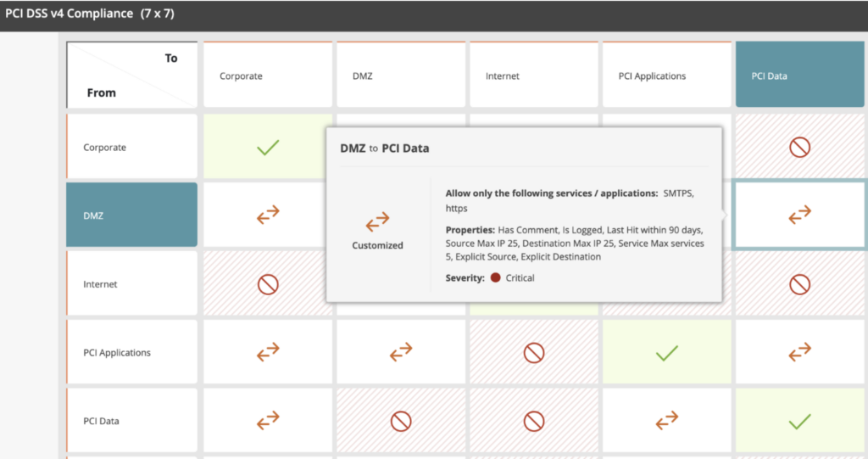
Task: Click PCI Applications to Corporate arrows icon
Action: (268, 352)
